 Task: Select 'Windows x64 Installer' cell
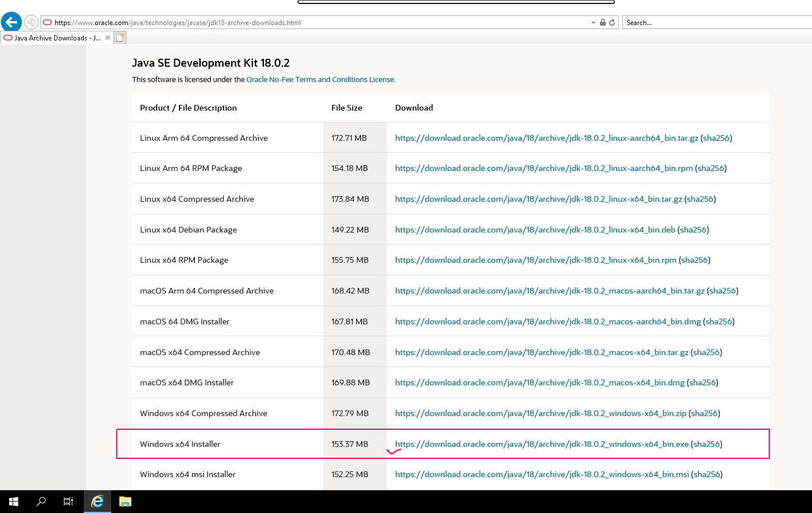[x=180, y=444]
